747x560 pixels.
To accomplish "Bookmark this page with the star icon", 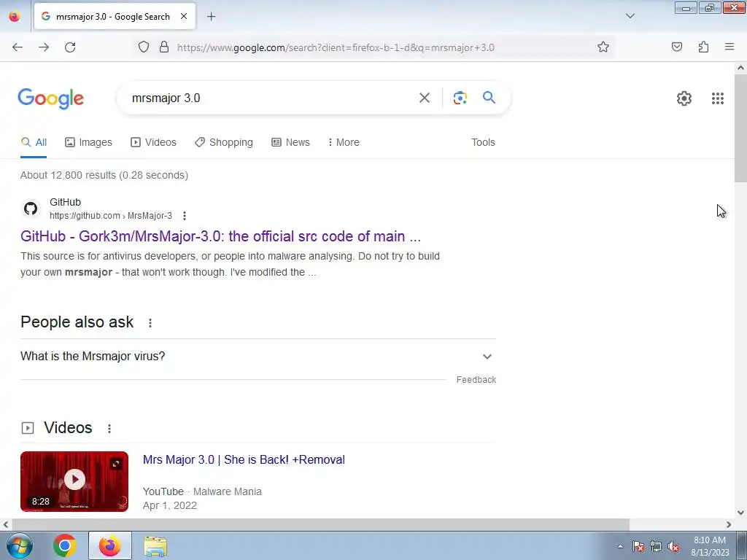I will (x=603, y=47).
